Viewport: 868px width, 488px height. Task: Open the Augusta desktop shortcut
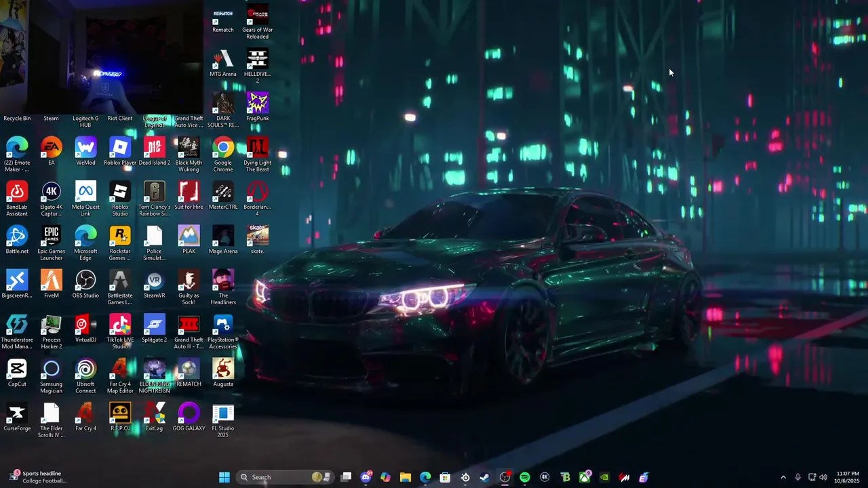tap(223, 372)
